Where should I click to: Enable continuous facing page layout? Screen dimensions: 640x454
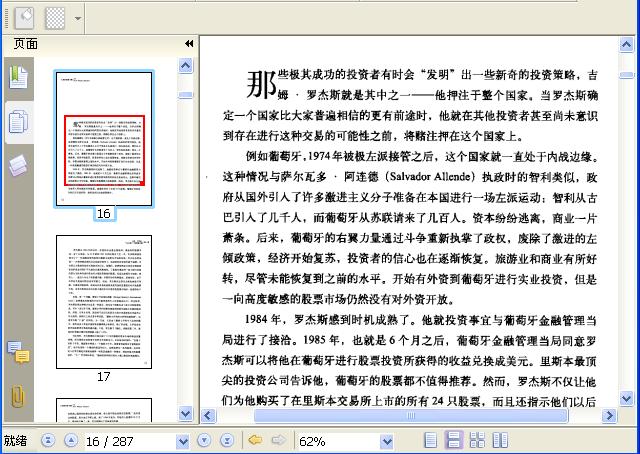476,441
